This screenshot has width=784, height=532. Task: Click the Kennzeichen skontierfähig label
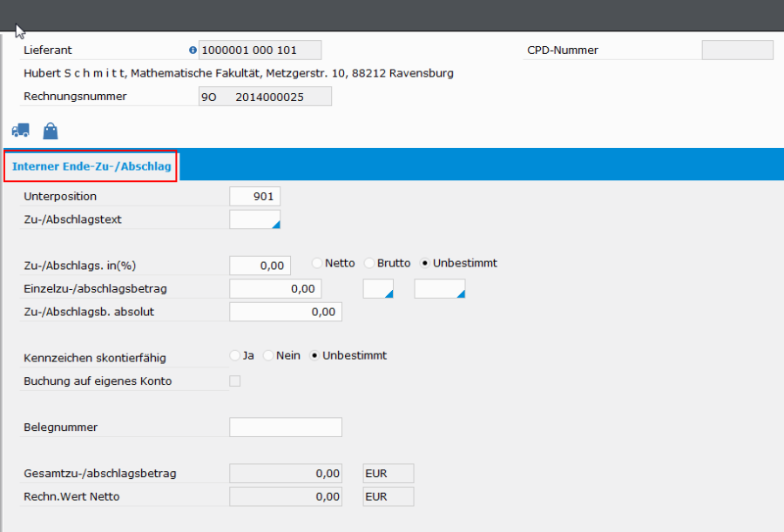[x=94, y=358]
